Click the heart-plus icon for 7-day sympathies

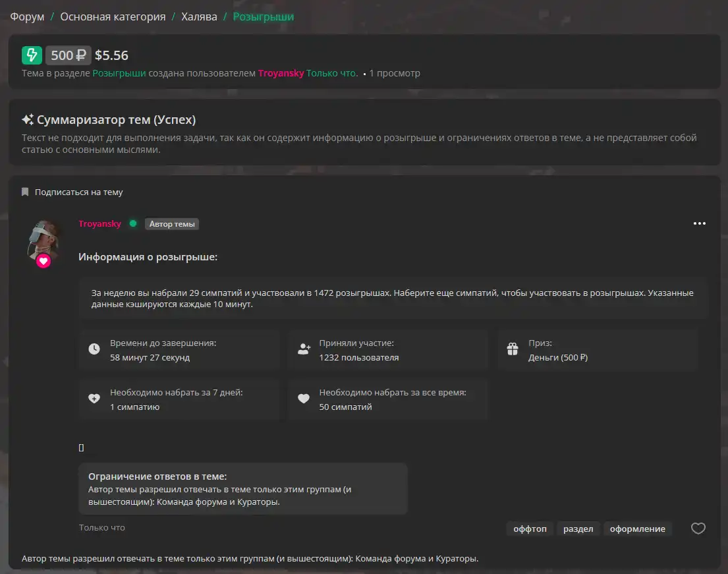(x=94, y=399)
